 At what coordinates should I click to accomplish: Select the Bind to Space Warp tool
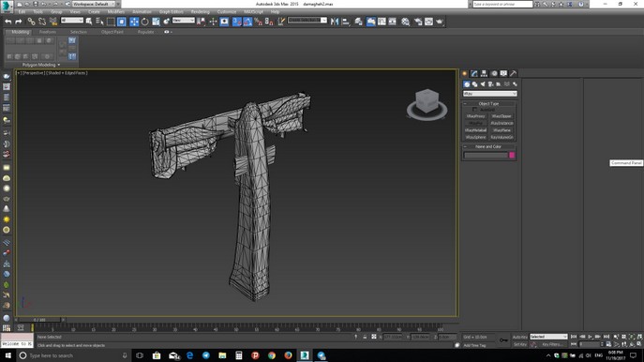(53, 22)
